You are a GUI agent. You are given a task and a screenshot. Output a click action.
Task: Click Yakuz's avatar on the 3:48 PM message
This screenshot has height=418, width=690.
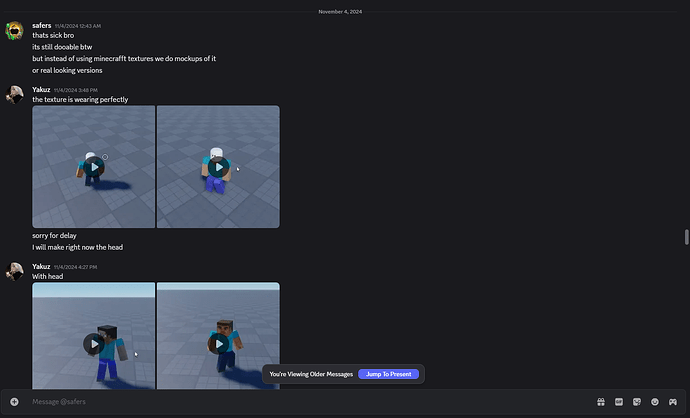coord(15,95)
